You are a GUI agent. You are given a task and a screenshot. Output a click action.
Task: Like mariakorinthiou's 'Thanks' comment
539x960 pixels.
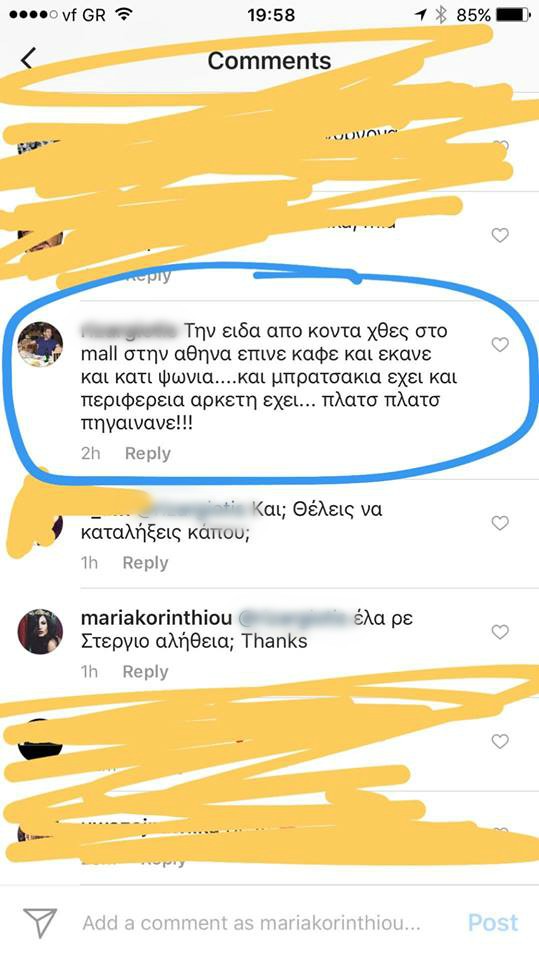(500, 632)
